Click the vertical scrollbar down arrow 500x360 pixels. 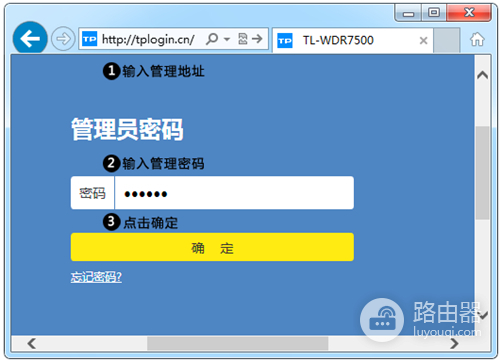(x=483, y=315)
